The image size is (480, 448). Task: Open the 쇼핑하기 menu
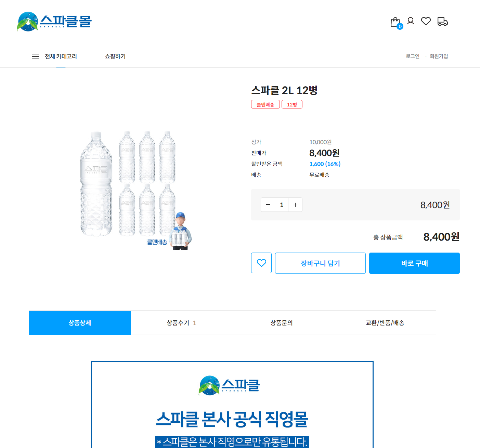tap(115, 56)
